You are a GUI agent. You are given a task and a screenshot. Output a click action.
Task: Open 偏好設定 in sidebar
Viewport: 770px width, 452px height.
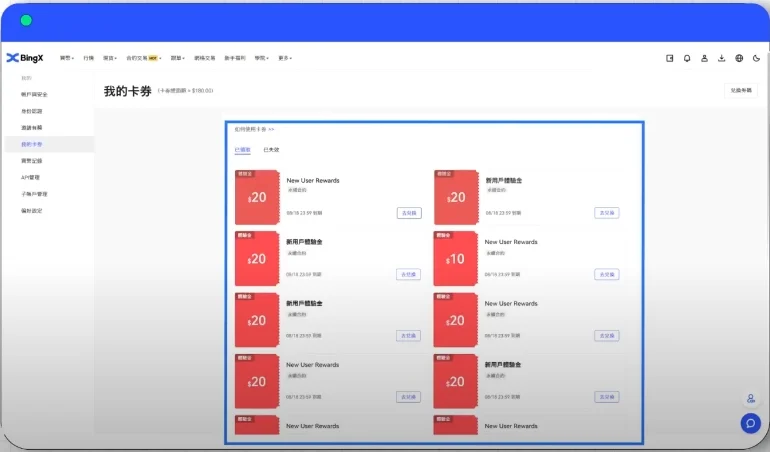tap(31, 211)
